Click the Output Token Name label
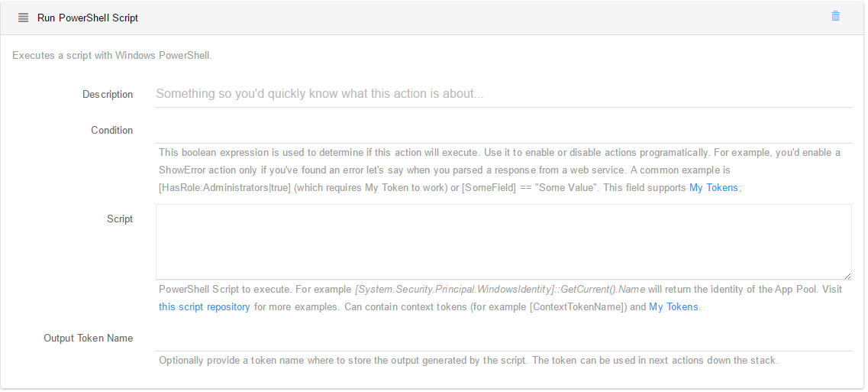This screenshot has height=392, width=868. 88,339
